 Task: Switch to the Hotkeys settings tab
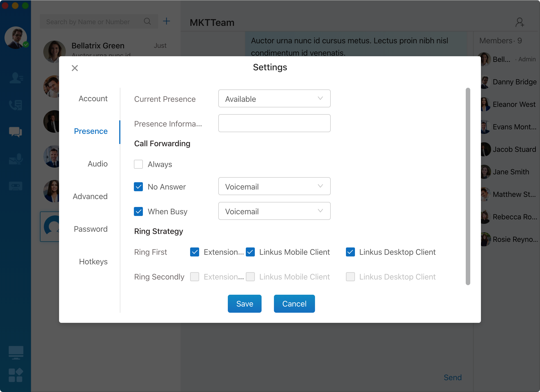(x=93, y=262)
